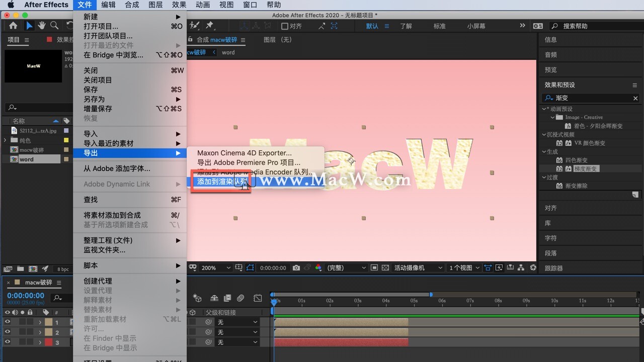644x362 pixels.
Task: Collapse the 生成 effects category
Action: pyautogui.click(x=544, y=151)
